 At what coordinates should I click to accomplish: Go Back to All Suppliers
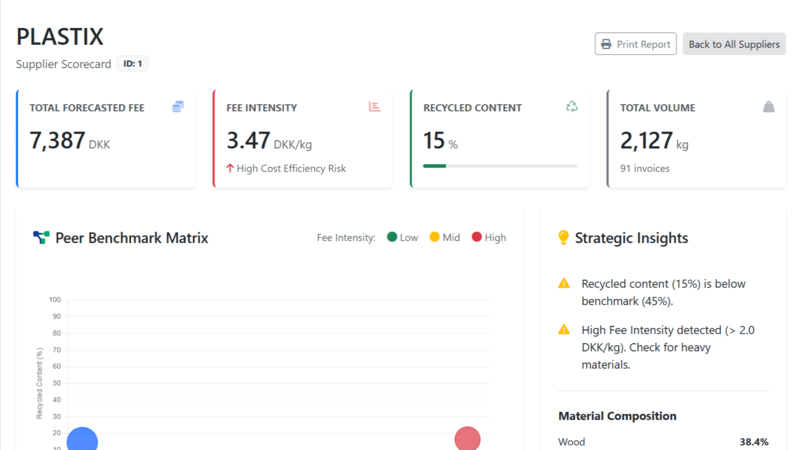[734, 44]
